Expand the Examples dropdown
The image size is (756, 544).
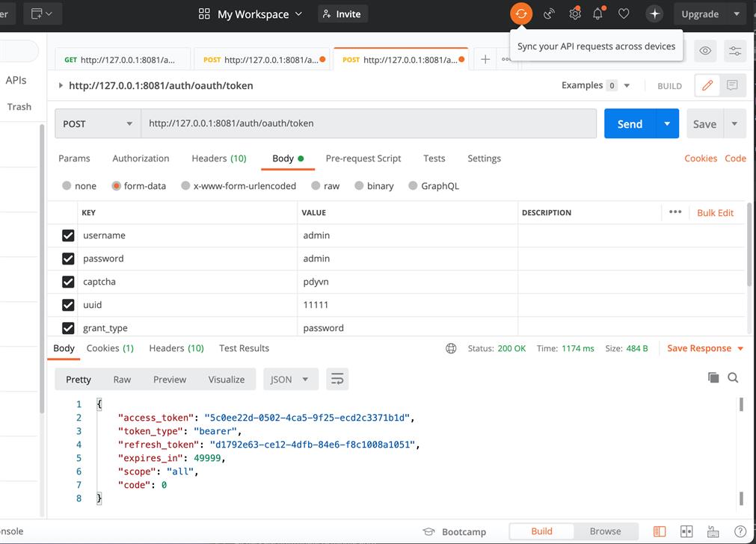627,86
